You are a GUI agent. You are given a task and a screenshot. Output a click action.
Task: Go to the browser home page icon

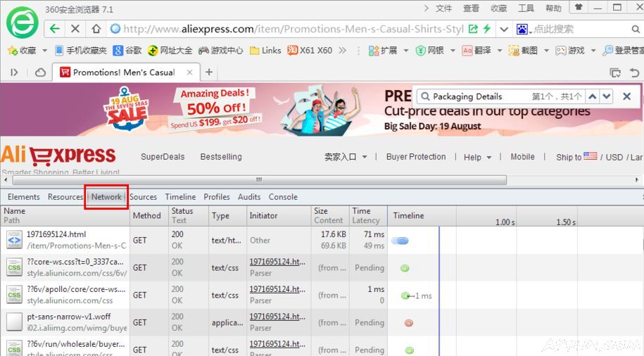click(x=96, y=29)
